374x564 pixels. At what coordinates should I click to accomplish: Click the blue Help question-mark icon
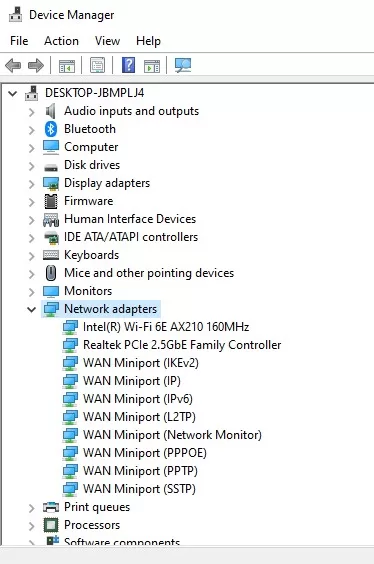tap(128, 65)
